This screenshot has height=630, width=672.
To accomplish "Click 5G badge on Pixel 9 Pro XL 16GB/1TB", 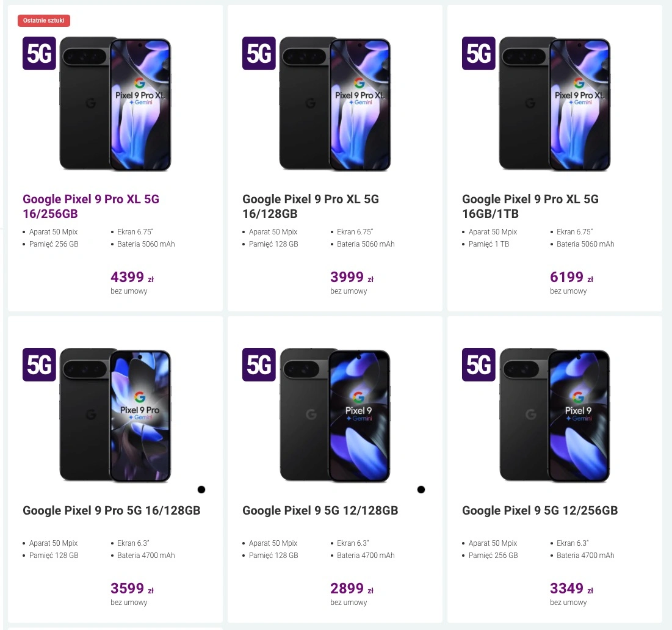I will (479, 53).
